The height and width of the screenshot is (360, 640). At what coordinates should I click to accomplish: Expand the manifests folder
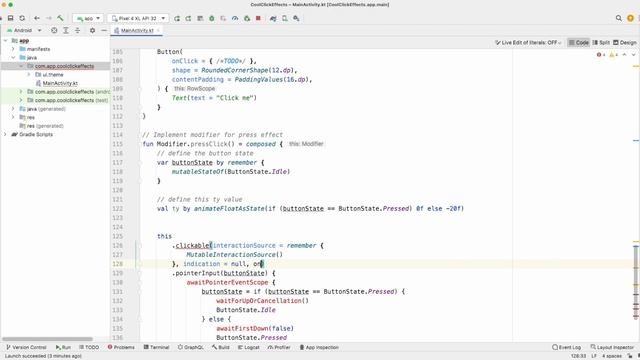pyautogui.click(x=13, y=49)
